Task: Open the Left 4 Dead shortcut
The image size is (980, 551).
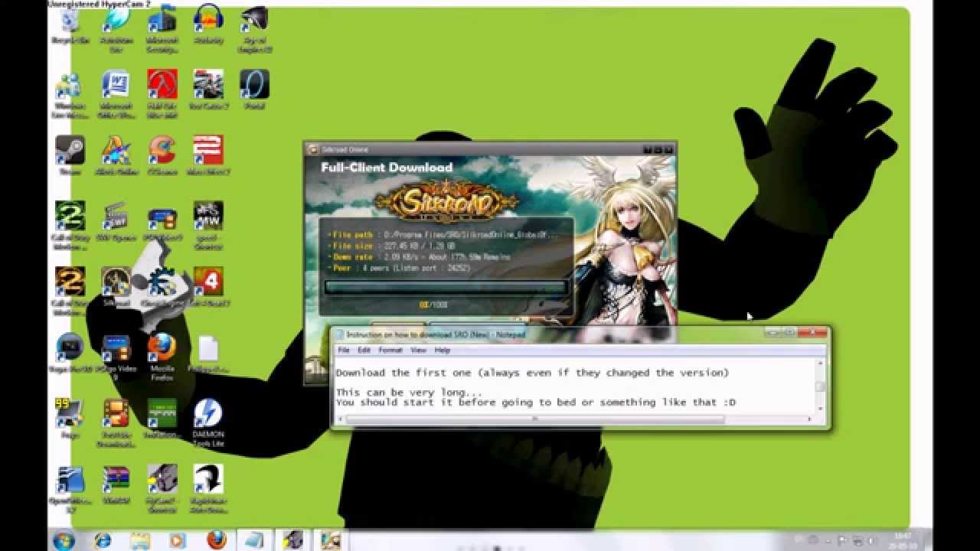Action: coord(208,287)
